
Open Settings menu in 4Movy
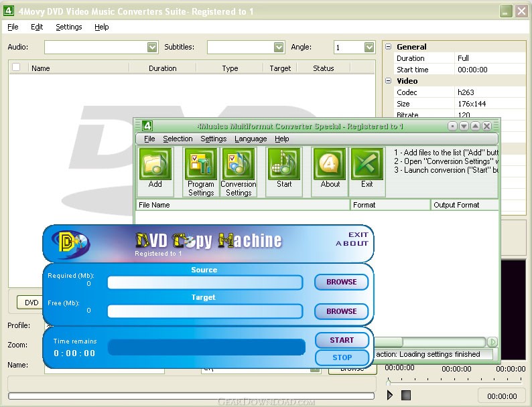coord(69,27)
